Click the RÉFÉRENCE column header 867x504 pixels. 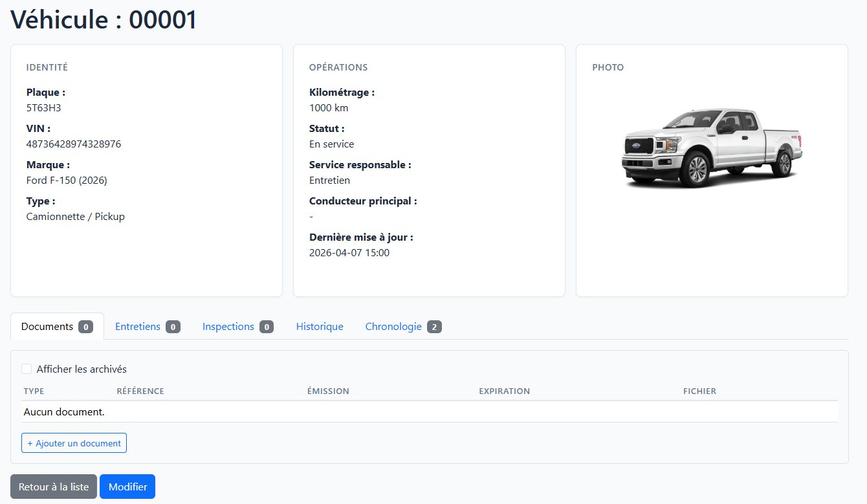pos(140,391)
